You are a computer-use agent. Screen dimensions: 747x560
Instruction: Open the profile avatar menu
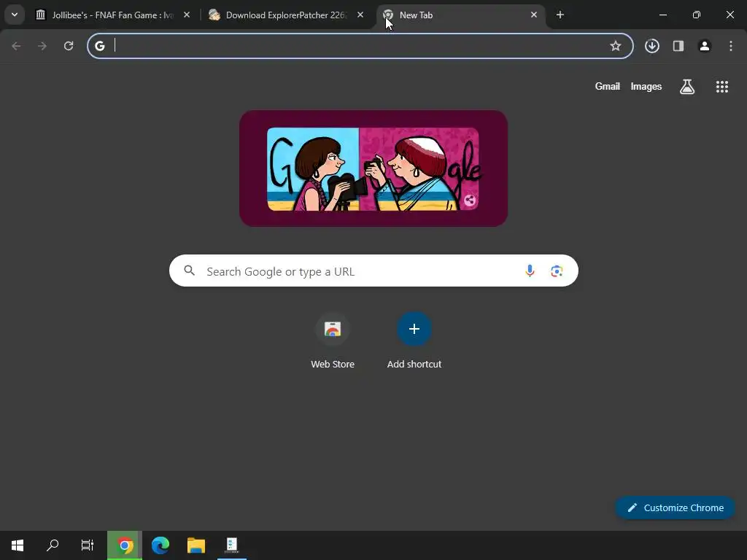tap(705, 46)
